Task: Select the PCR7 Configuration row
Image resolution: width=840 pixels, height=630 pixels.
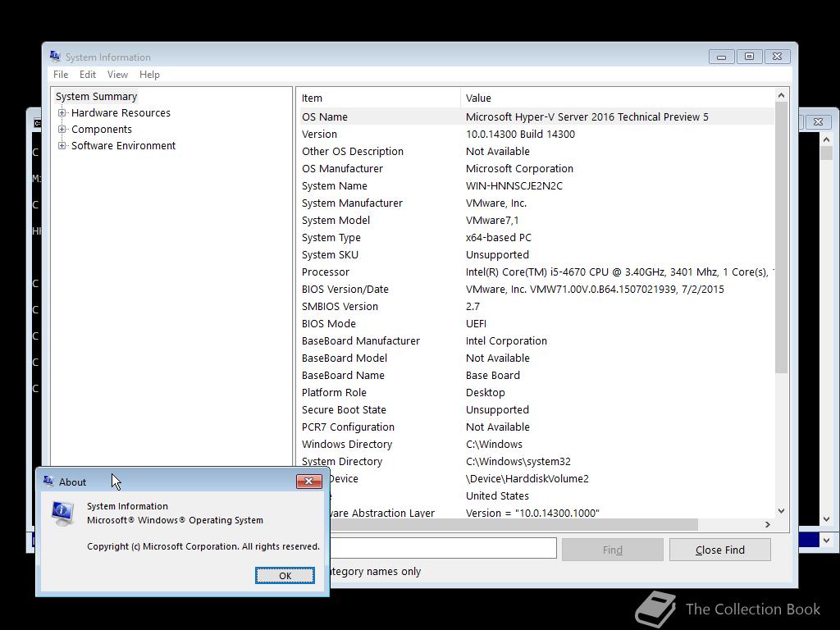Action: click(x=536, y=427)
